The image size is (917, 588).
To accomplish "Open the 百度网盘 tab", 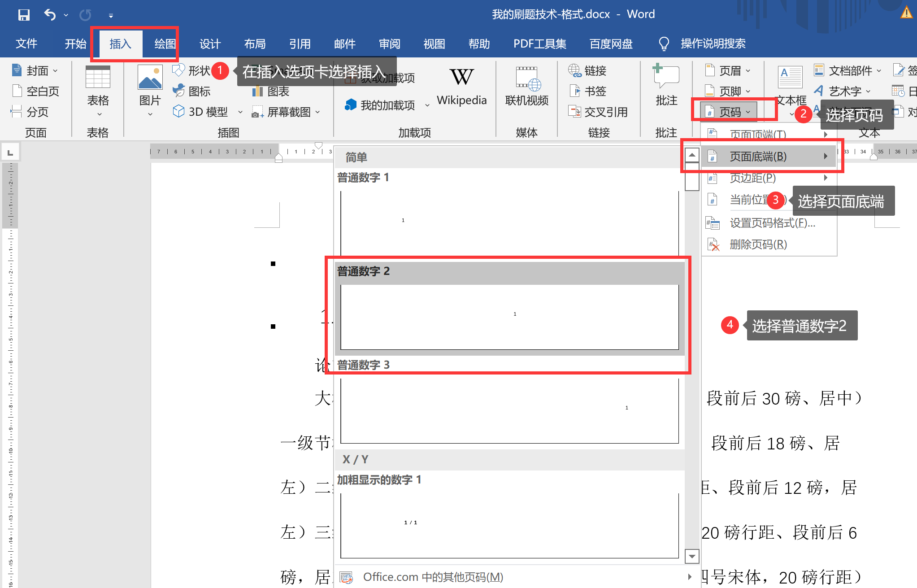I will (x=611, y=44).
